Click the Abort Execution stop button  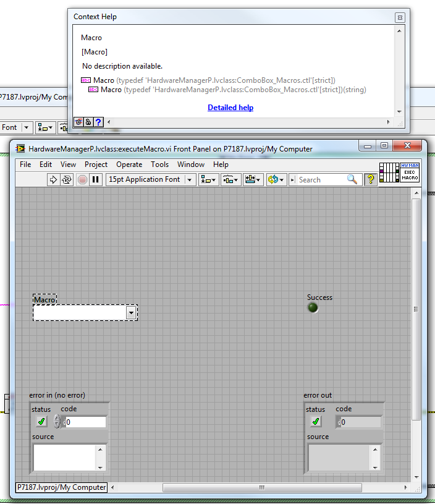pyautogui.click(x=82, y=179)
